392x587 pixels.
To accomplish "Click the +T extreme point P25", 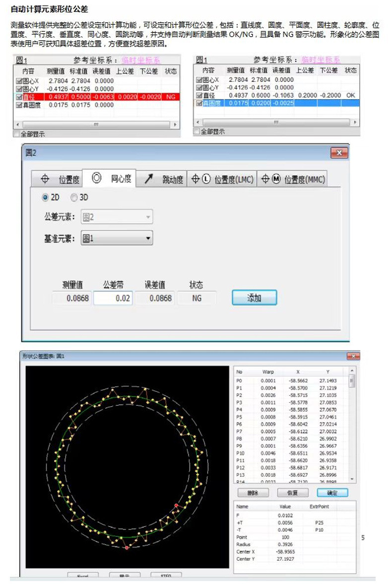I will (x=319, y=523).
